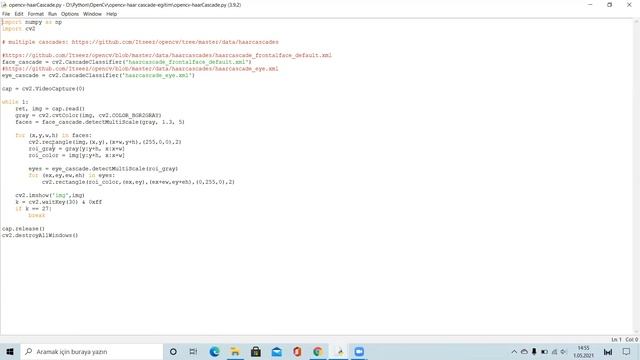
Task: Click the IDLE icon in title bar
Action: 4,5
